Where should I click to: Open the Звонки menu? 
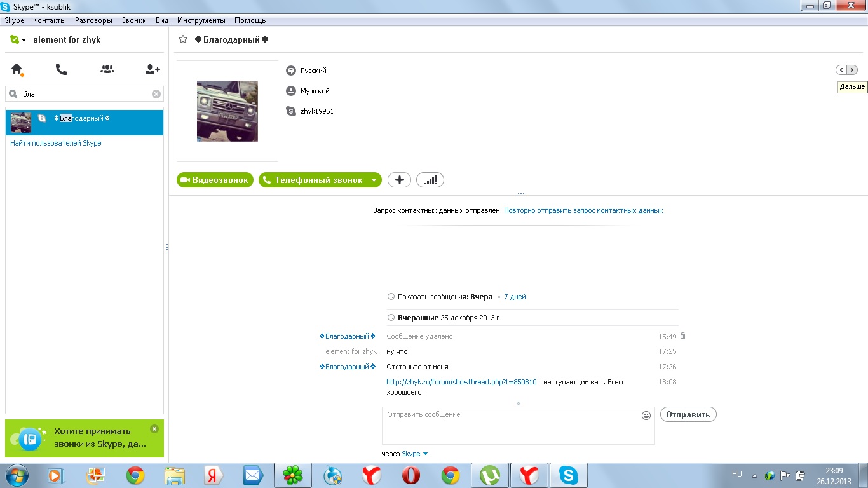(133, 20)
